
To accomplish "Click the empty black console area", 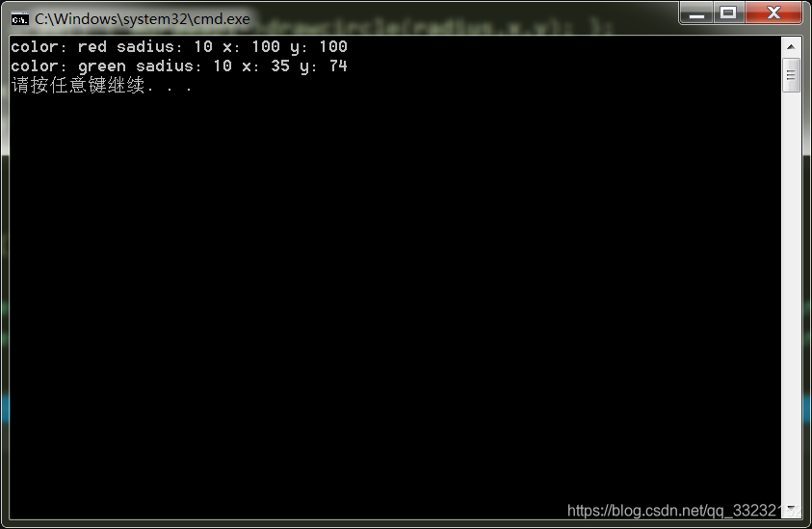I will click(x=395, y=301).
